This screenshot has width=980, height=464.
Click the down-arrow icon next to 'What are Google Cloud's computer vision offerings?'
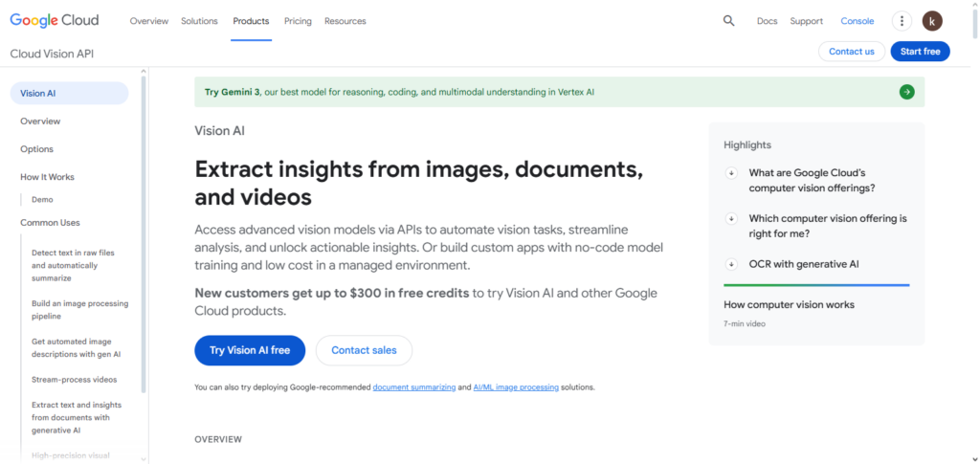click(x=731, y=173)
